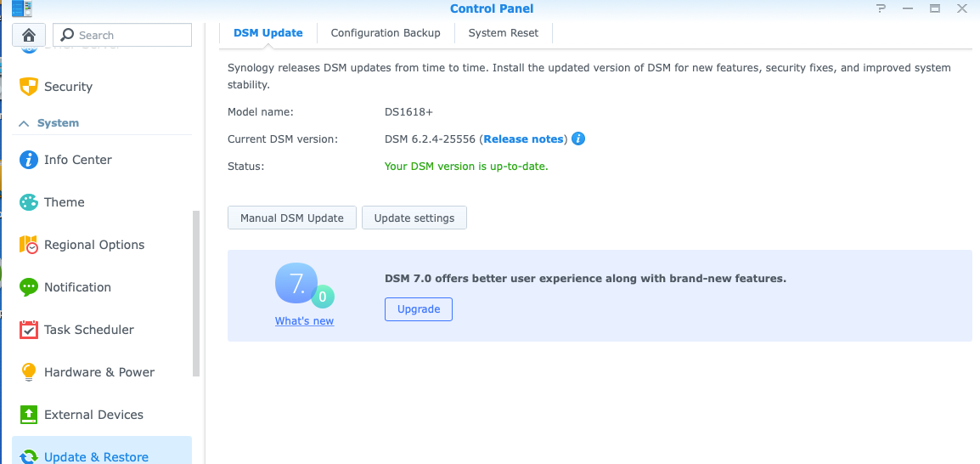Open Info Center via its blue icon
The height and width of the screenshot is (464, 980).
(29, 160)
